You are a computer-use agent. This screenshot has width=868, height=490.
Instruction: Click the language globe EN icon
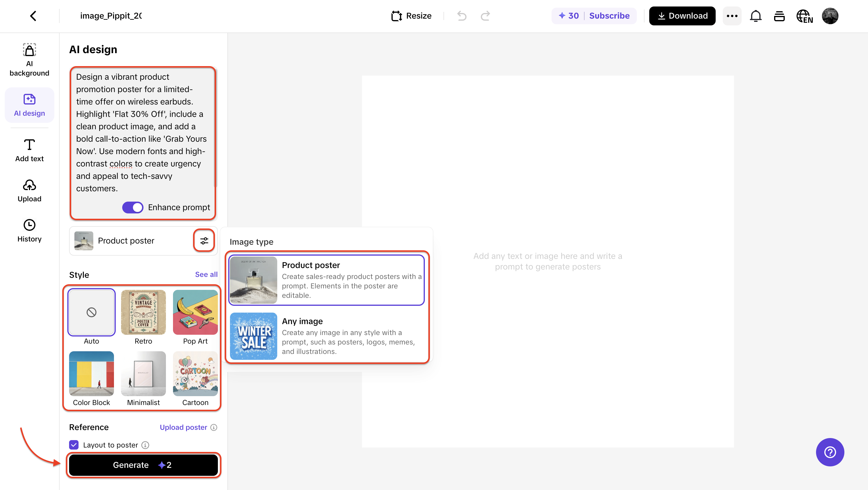coord(804,16)
